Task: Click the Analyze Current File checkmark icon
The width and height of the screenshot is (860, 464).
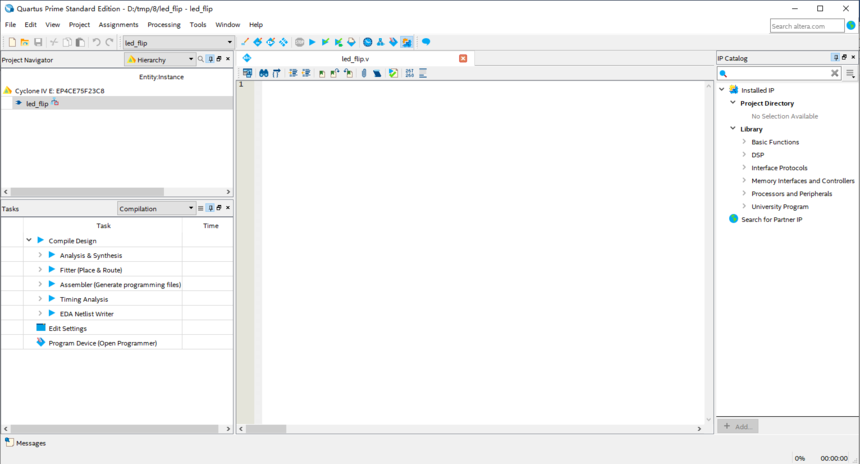Action: 393,73
